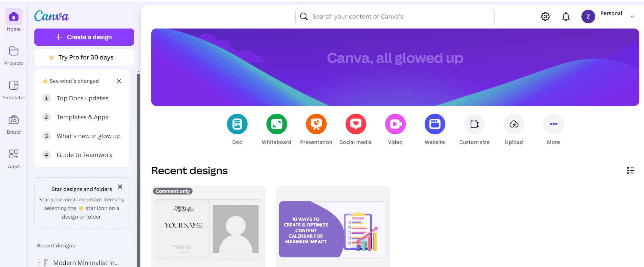644x267 pixels.
Task: Create a new Doc
Action: (237, 124)
